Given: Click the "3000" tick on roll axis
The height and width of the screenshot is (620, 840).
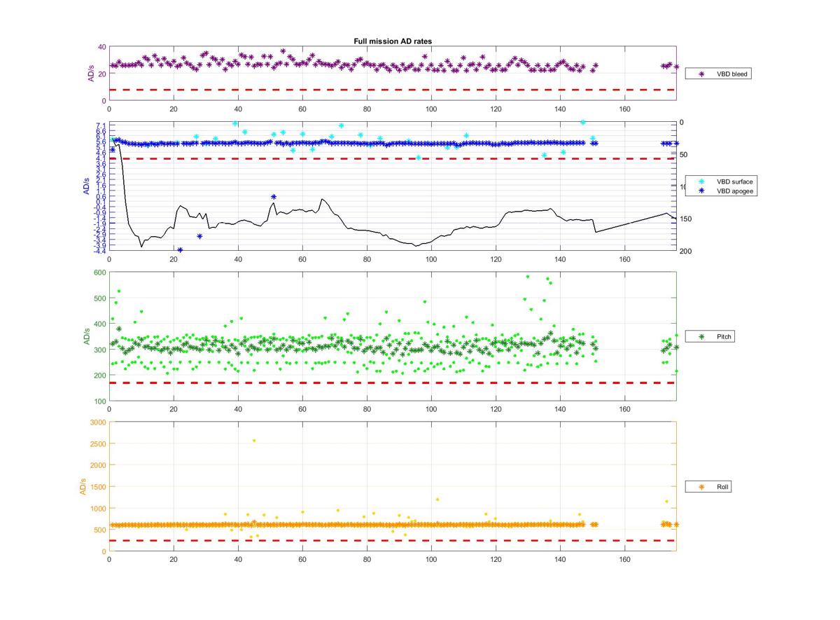Looking at the screenshot, I should pyautogui.click(x=97, y=422).
